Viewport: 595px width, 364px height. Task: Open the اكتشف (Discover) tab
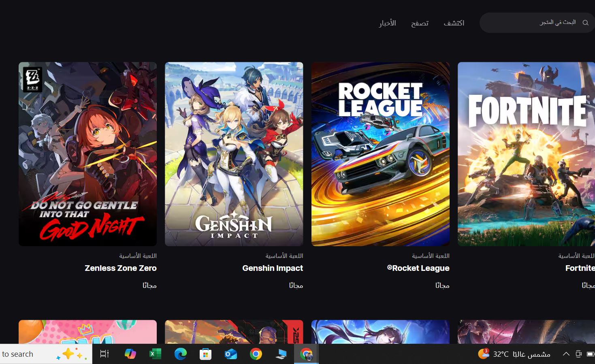click(454, 23)
